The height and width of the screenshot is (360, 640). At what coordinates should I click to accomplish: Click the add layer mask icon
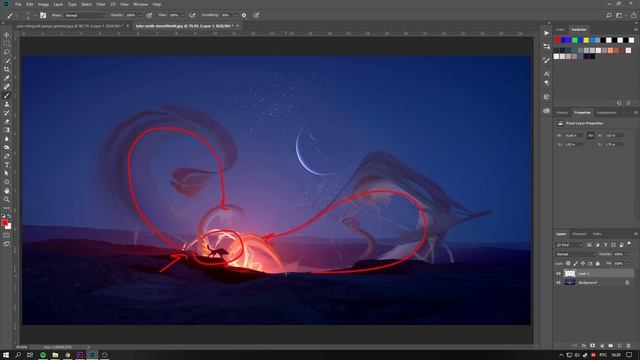tap(593, 346)
